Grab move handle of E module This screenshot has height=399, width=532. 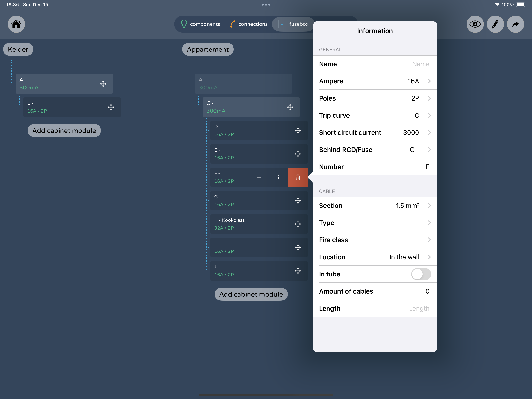[x=298, y=154]
